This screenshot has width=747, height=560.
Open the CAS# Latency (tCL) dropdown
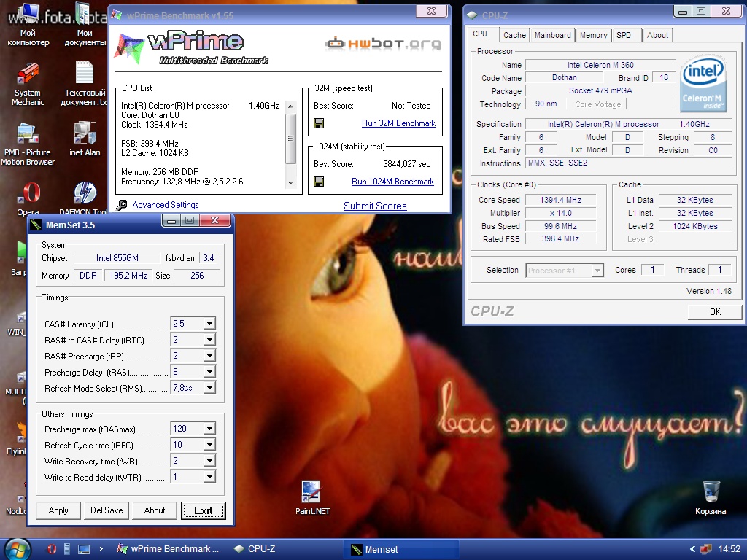click(x=209, y=324)
